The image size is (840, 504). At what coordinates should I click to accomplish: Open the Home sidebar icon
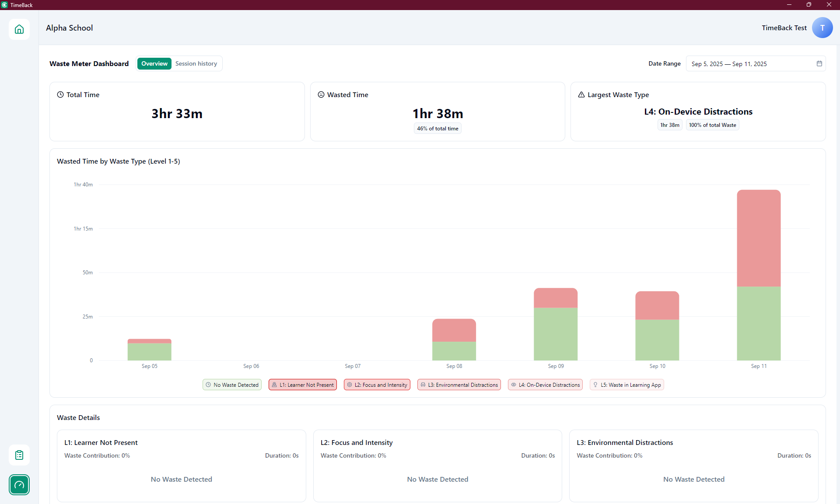[x=19, y=29]
